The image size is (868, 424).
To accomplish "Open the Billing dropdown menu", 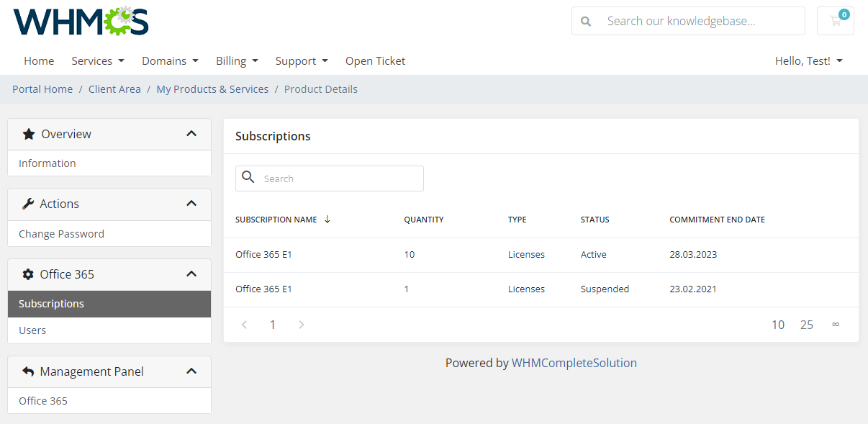I will [237, 61].
